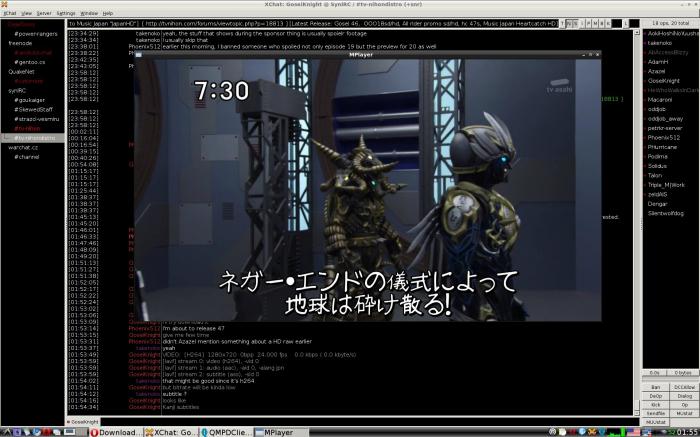Image resolution: width=700 pixels, height=437 pixels.
Task: Toggle the P (private) channel mode
Action: (x=588, y=23)
